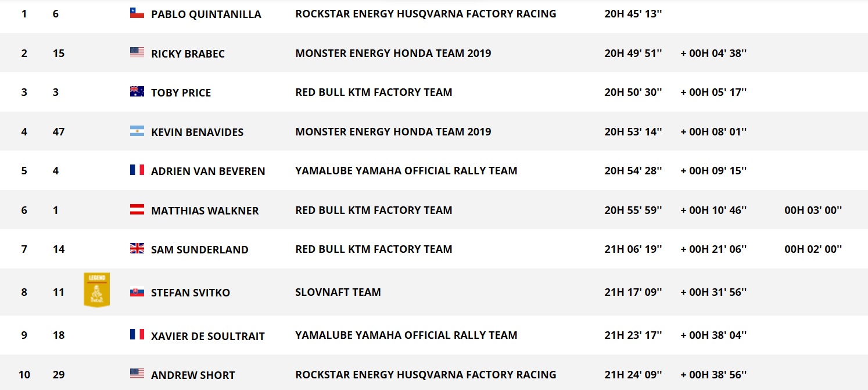Click the Slovakia flag next to Stefan Svitko

(x=137, y=292)
